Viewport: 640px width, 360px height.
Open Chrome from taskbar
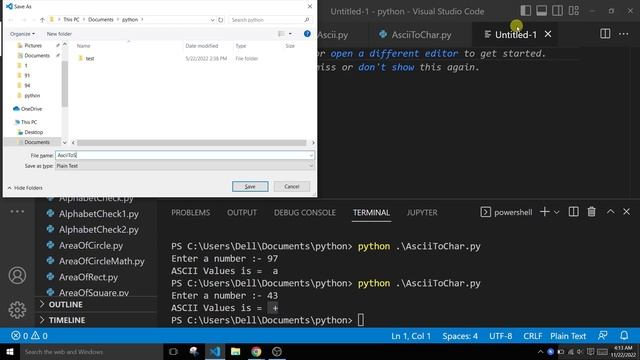point(256,352)
